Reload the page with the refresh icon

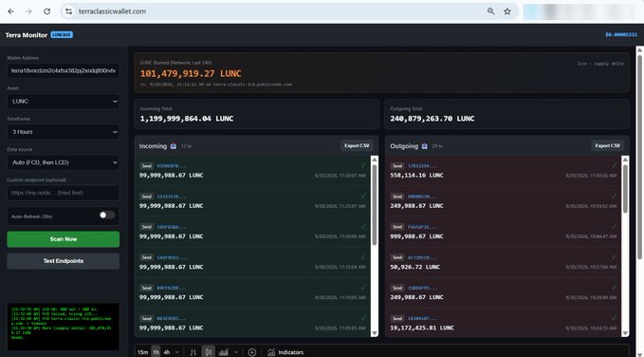46,11
